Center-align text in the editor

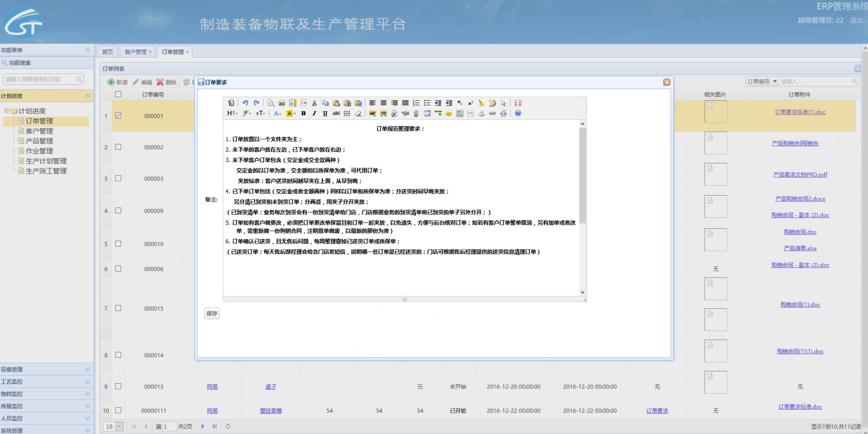[383, 103]
